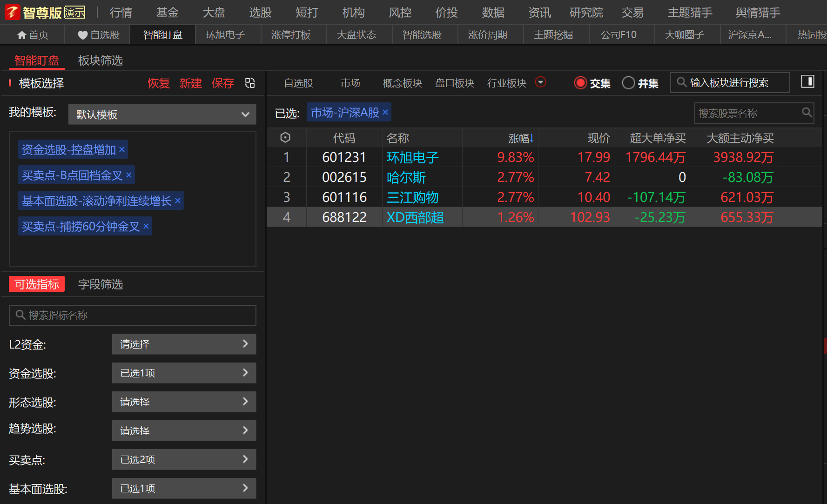Switch to the 大咖圈子 tab

(x=684, y=35)
